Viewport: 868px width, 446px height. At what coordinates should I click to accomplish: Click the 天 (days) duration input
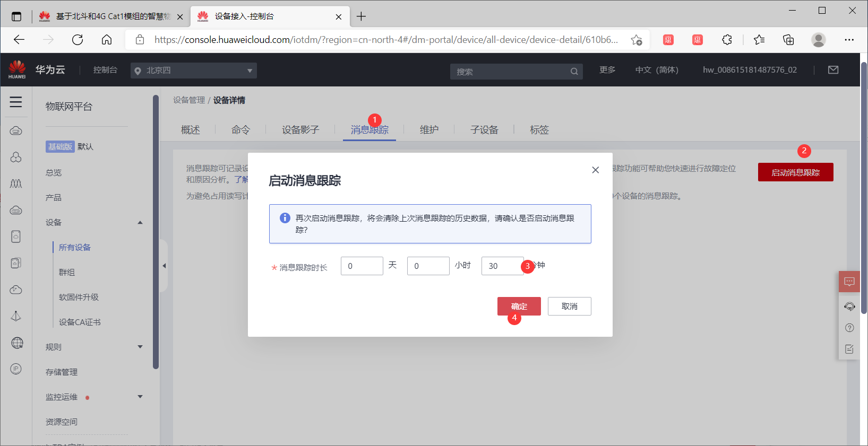(x=362, y=266)
